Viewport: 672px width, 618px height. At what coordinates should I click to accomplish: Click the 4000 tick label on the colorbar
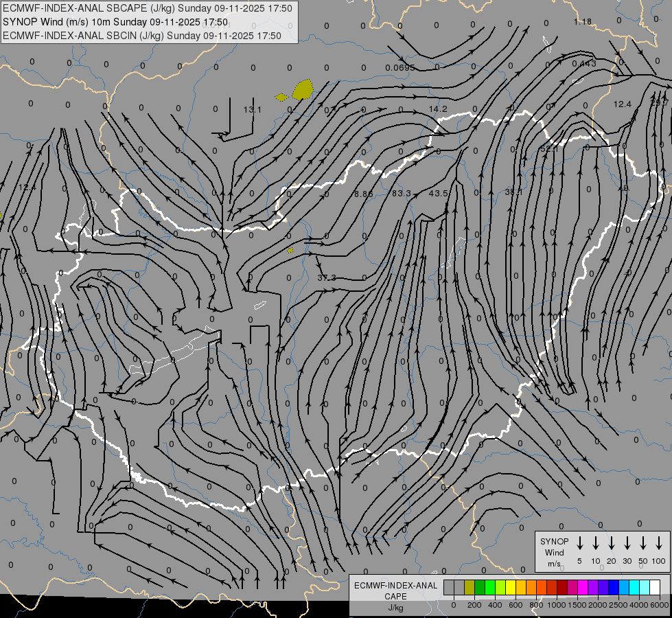pos(639,605)
